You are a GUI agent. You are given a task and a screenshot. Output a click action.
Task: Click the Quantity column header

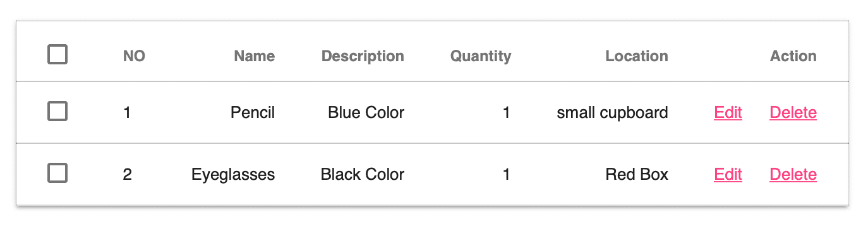tap(481, 56)
